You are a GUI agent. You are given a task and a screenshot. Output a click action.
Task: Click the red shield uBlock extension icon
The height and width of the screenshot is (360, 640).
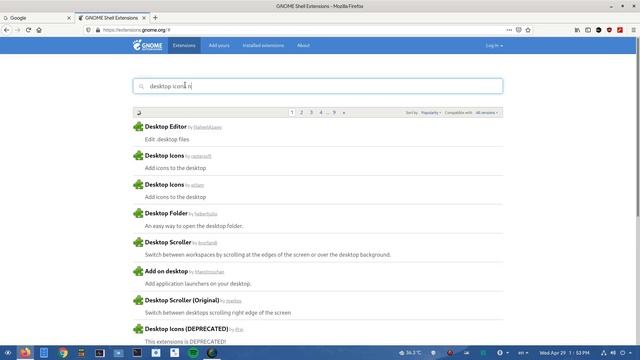click(x=609, y=30)
